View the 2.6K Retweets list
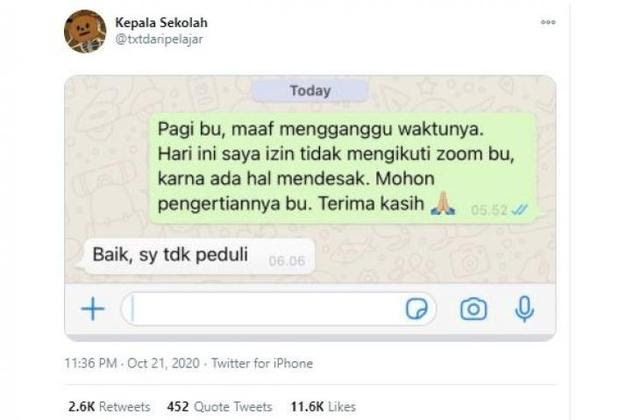The width and height of the screenshot is (640, 420). 109,407
